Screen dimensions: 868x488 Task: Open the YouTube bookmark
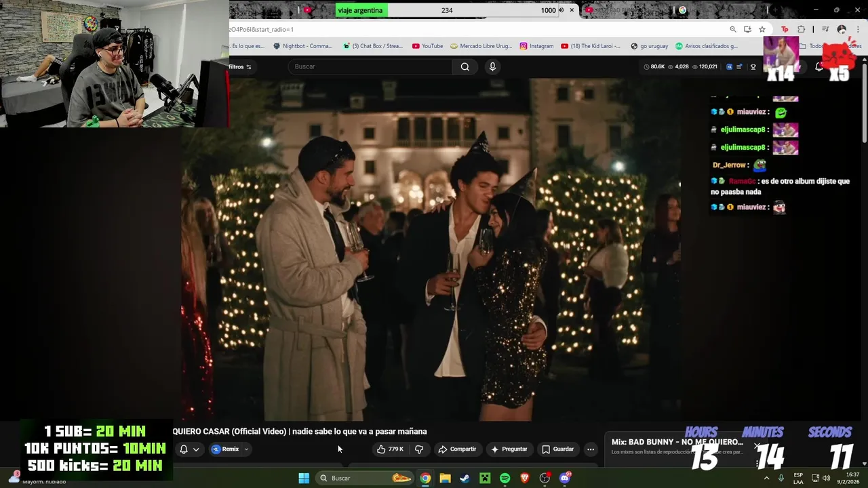[x=427, y=46]
